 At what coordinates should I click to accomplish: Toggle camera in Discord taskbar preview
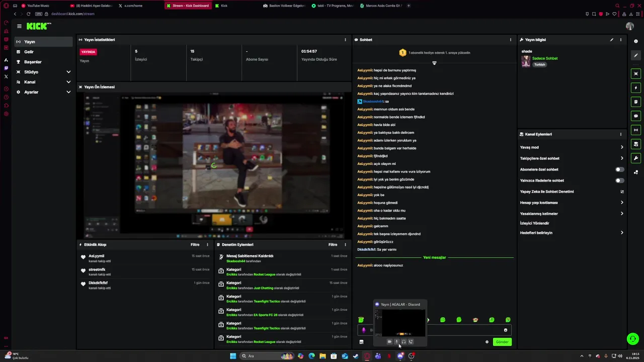[389, 342]
